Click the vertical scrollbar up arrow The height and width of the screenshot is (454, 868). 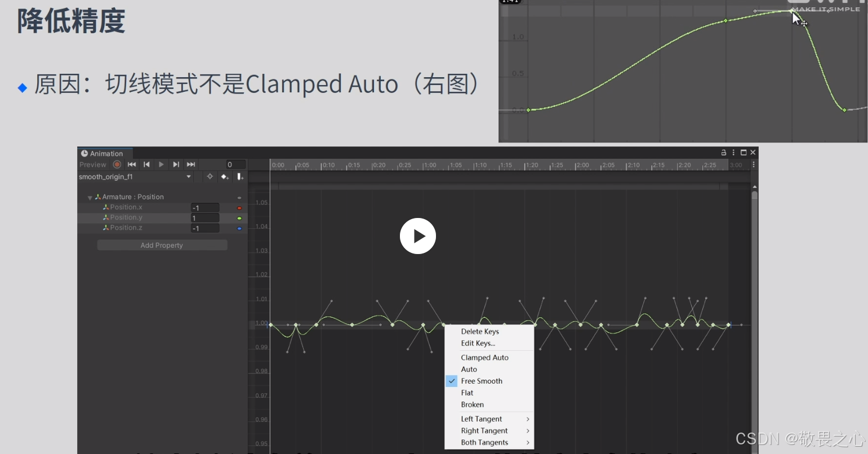coord(754,187)
